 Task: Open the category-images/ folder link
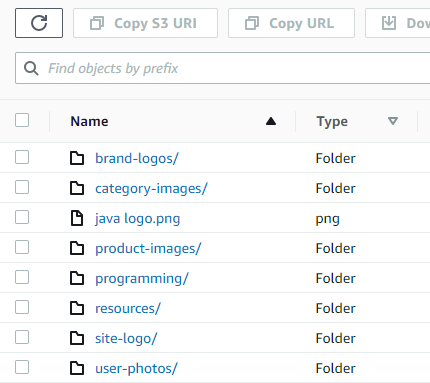tap(151, 188)
